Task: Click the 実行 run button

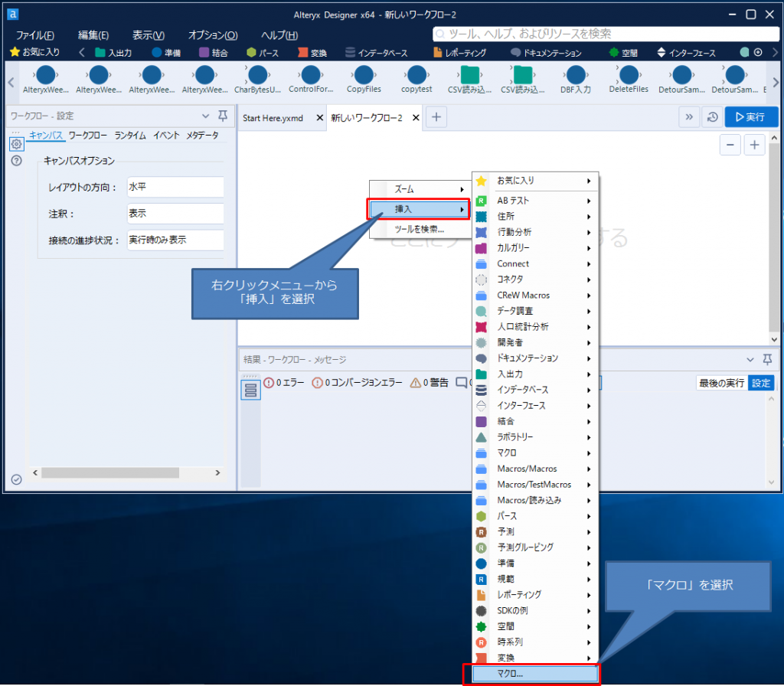Action: click(x=750, y=117)
